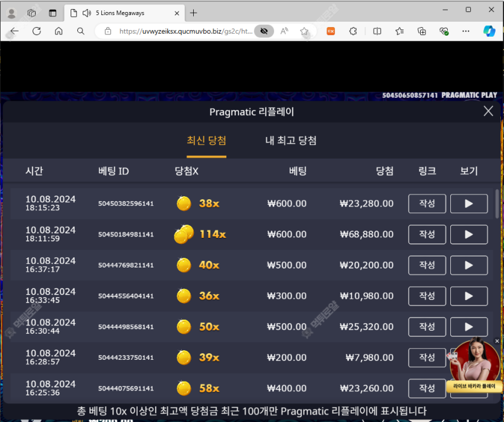
Task: Click the 114x multiplier coin icon
Action: (184, 234)
